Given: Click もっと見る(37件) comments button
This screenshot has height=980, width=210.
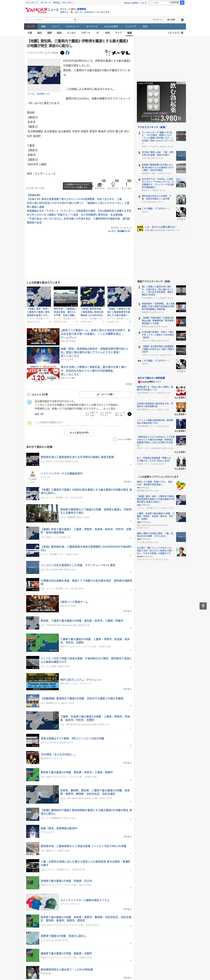Looking at the screenshot, I should coord(79,433).
